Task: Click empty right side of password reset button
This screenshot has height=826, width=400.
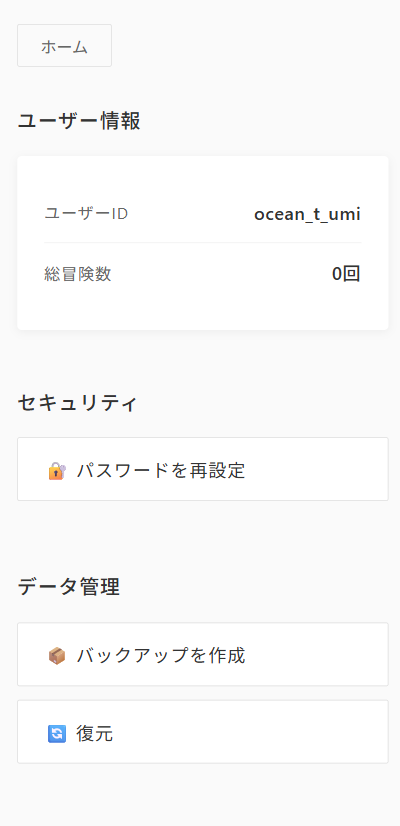Action: pyautogui.click(x=321, y=469)
